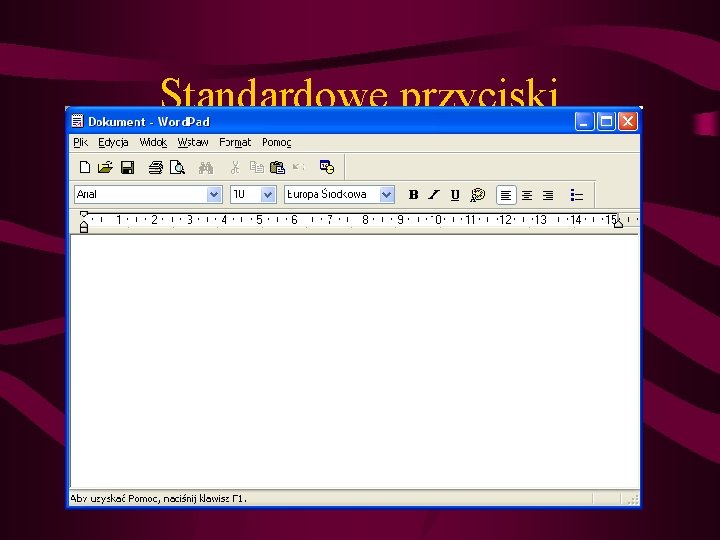Open the Plik menu

pyautogui.click(x=80, y=142)
